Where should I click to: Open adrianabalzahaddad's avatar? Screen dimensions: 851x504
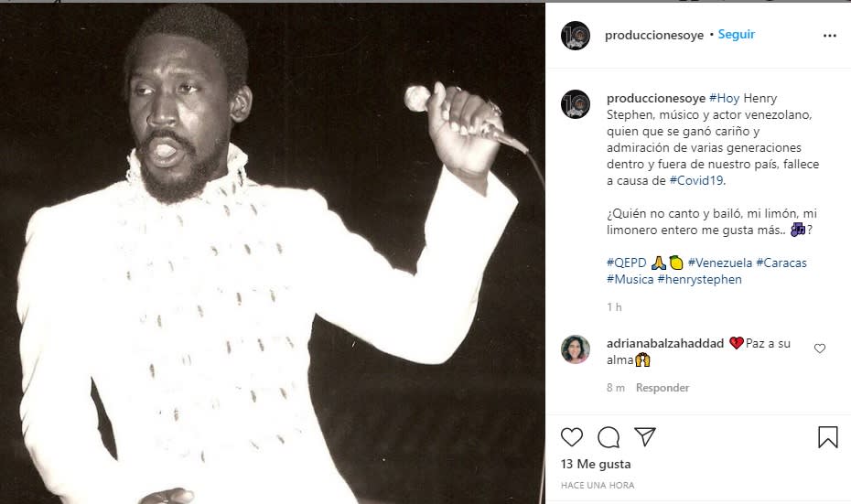[x=576, y=349]
